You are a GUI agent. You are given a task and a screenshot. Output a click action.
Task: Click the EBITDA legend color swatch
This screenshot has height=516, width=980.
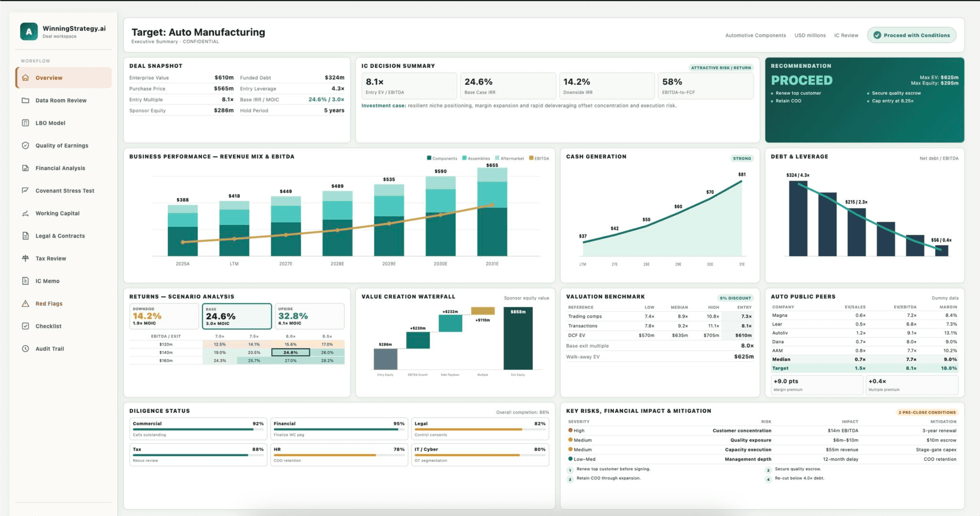pyautogui.click(x=531, y=158)
